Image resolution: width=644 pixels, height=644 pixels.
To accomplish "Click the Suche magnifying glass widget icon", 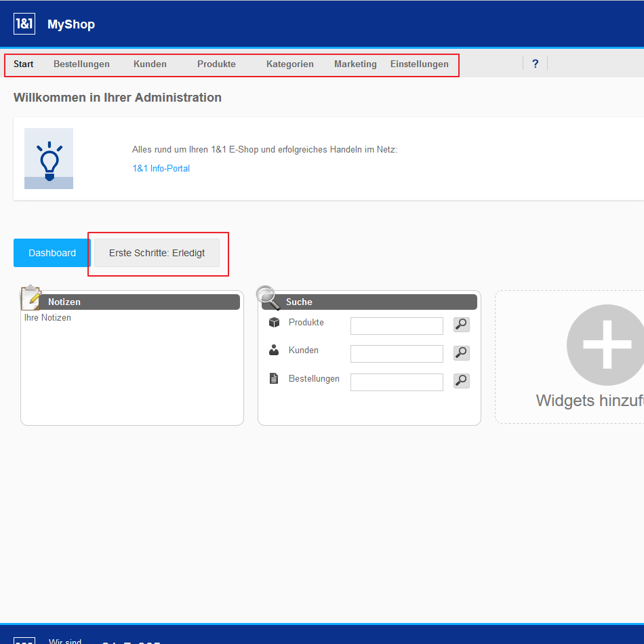I will [268, 298].
